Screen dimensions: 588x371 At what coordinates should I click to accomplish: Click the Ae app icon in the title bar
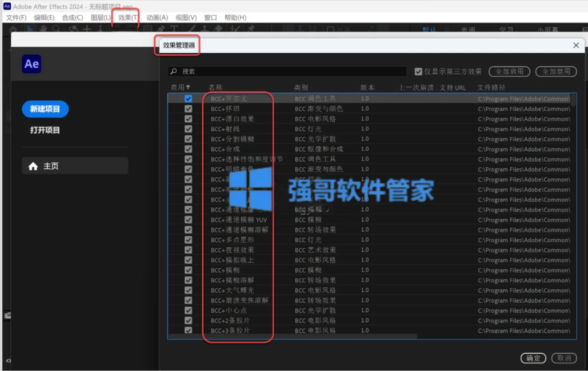pos(7,6)
